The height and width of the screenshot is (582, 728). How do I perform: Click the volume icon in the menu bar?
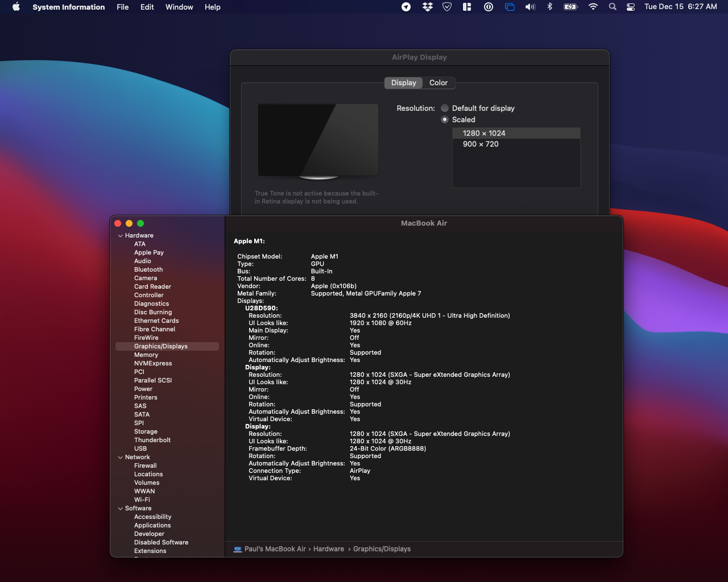click(530, 7)
